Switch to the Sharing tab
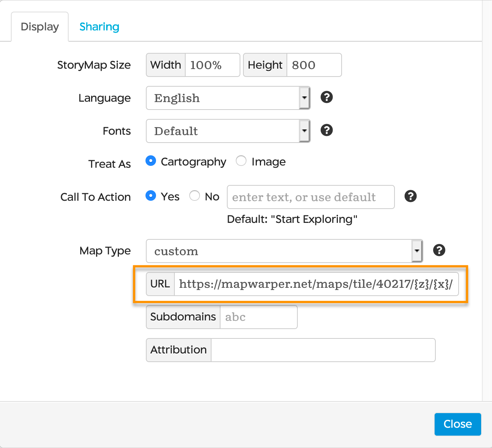The width and height of the screenshot is (492, 448). pyautogui.click(x=99, y=26)
